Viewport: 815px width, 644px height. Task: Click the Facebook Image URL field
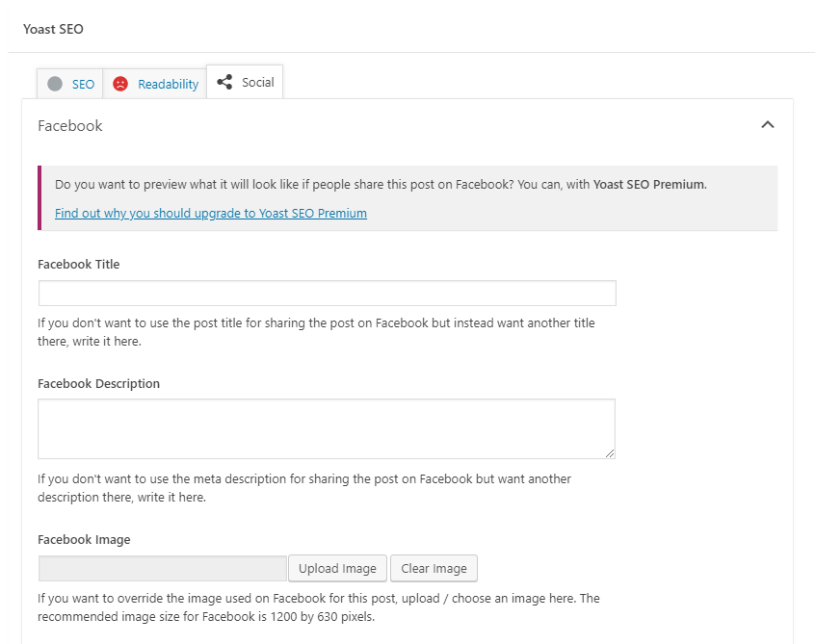(163, 568)
